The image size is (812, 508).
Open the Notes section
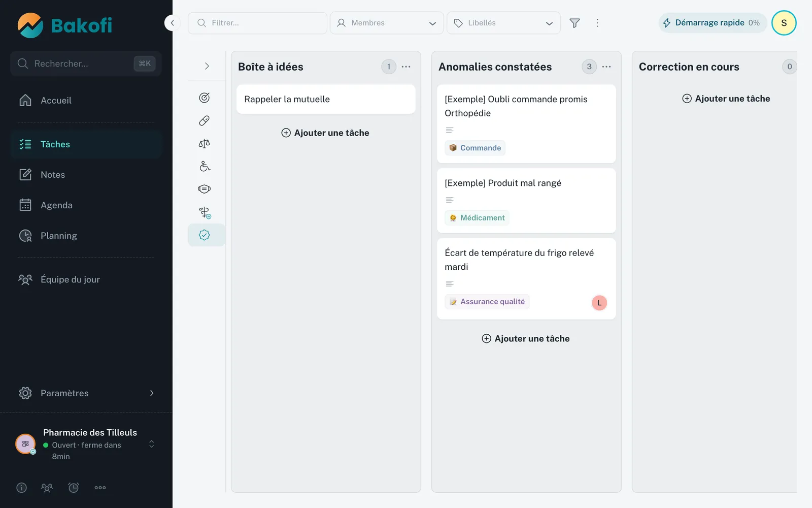pos(86,175)
